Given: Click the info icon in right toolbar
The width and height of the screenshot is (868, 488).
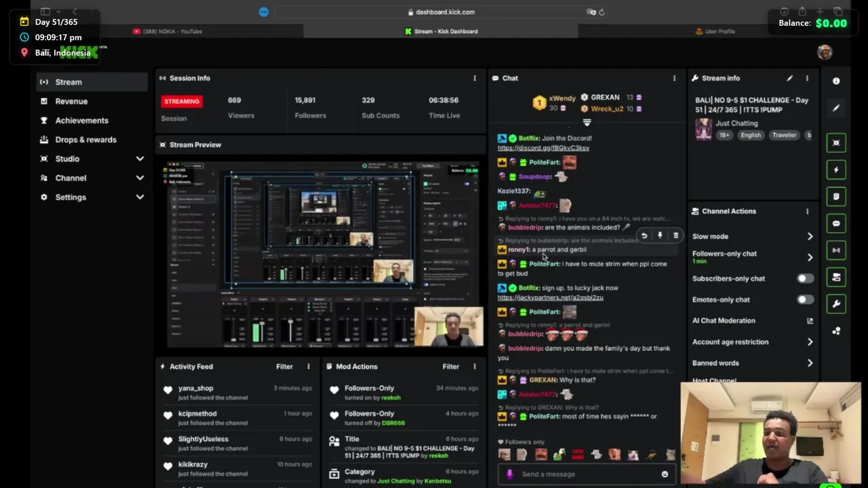Looking at the screenshot, I should (836, 81).
